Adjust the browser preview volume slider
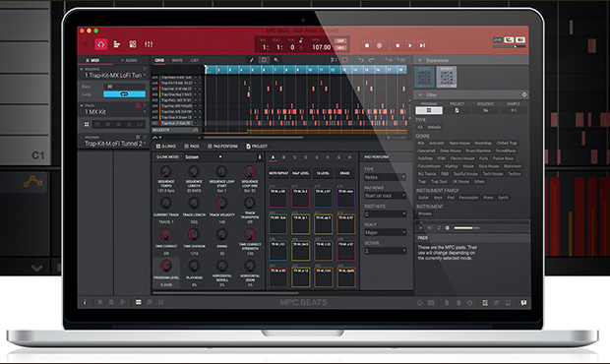The height and width of the screenshot is (364, 610). (466, 228)
